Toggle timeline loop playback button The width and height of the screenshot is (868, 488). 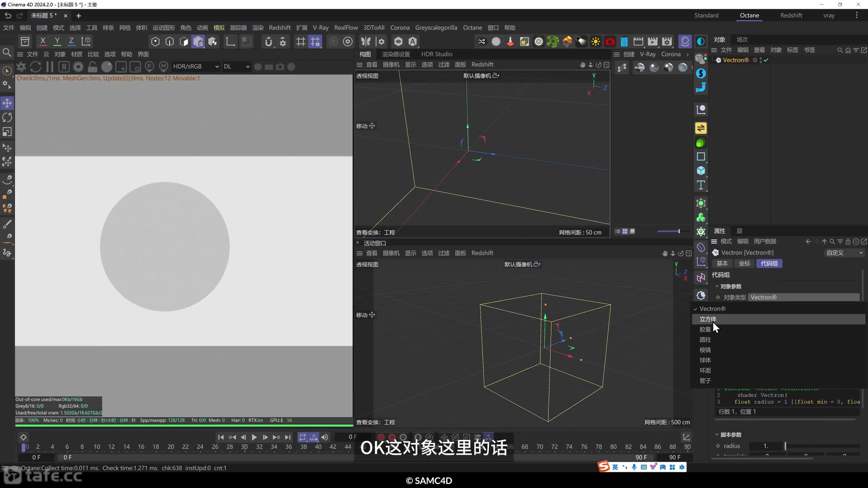302,437
